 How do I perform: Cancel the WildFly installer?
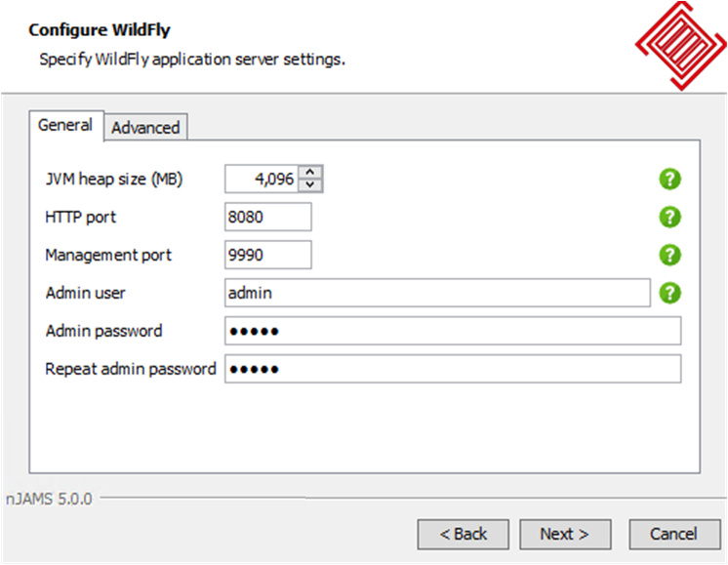coord(674,534)
